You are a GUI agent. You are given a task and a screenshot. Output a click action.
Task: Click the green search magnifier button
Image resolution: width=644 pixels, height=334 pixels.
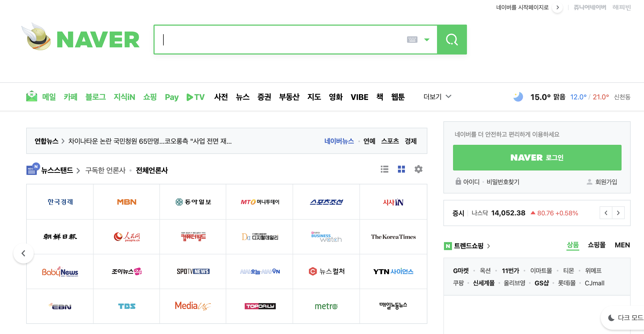452,40
